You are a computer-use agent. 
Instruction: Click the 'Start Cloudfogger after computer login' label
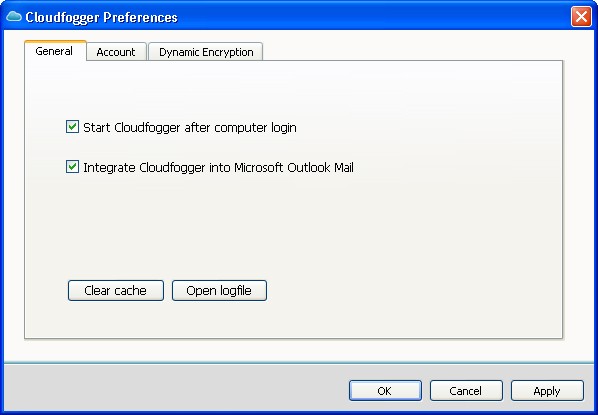[190, 127]
